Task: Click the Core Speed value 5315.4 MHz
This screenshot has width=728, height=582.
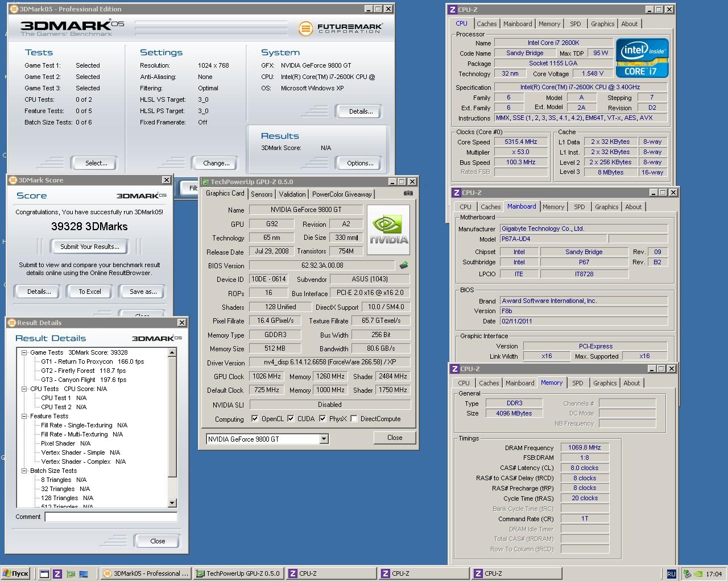Action: pos(520,142)
